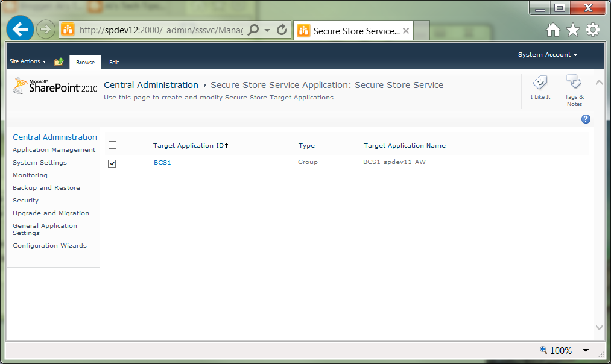Click the page description text about Target Applications
The height and width of the screenshot is (364, 611).
[218, 97]
